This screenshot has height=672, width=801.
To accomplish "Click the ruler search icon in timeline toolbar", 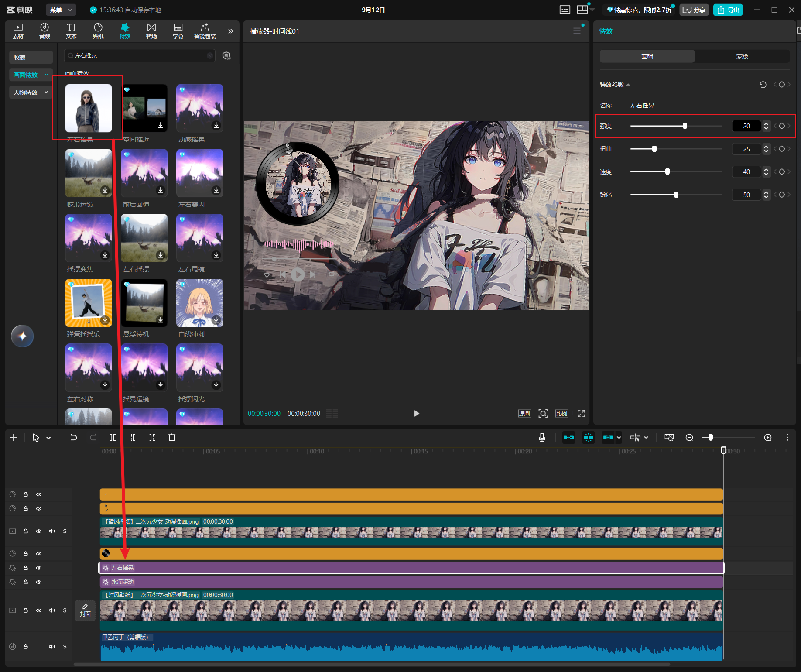I will (669, 437).
